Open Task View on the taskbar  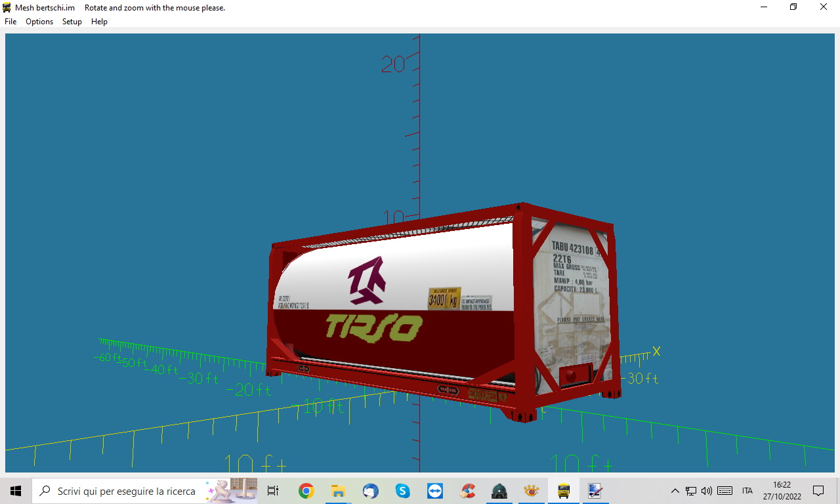pyautogui.click(x=273, y=491)
